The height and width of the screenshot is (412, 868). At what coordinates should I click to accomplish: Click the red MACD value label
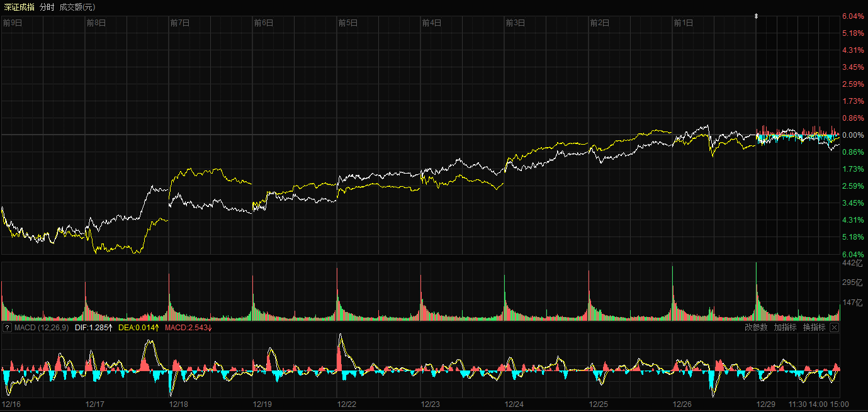188,328
